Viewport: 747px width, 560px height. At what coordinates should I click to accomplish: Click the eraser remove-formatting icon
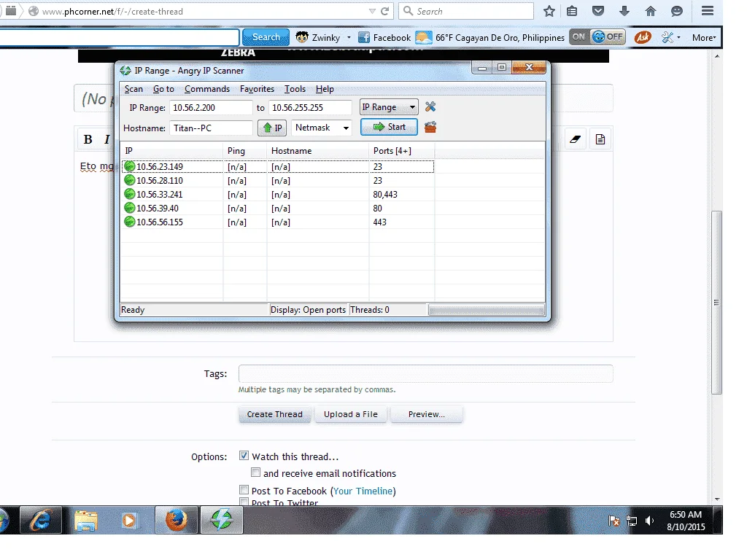coord(576,139)
